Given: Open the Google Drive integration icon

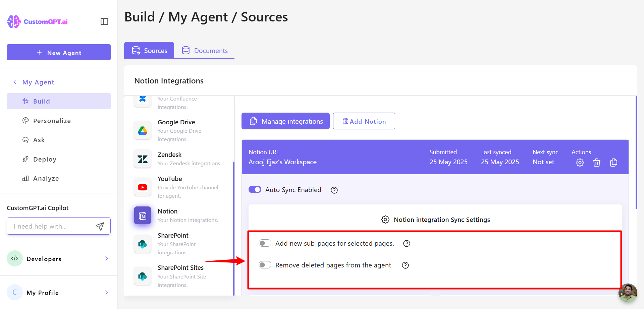Looking at the screenshot, I should (143, 130).
